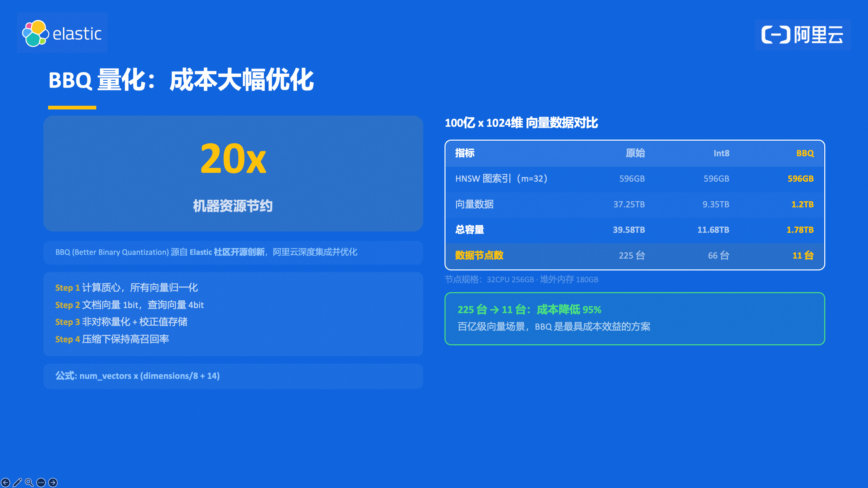Click the 9.35TB cell
This screenshot has width=868, height=488.
[x=716, y=204]
